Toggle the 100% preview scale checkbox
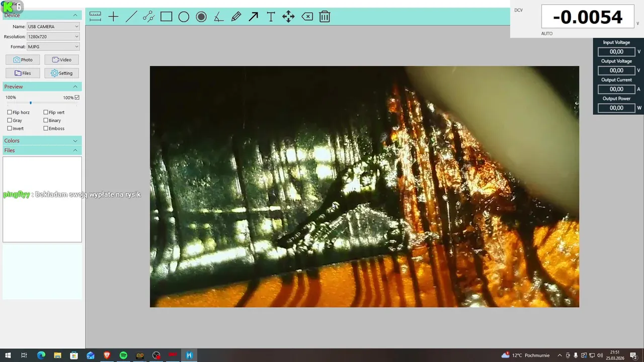The image size is (644, 362). [77, 98]
